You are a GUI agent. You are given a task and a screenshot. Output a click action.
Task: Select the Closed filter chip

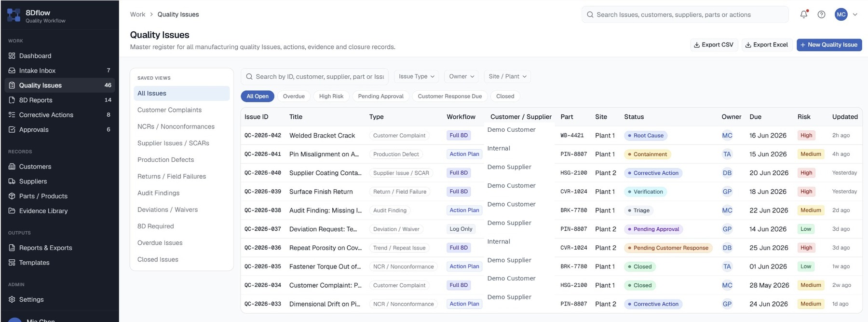coord(505,96)
